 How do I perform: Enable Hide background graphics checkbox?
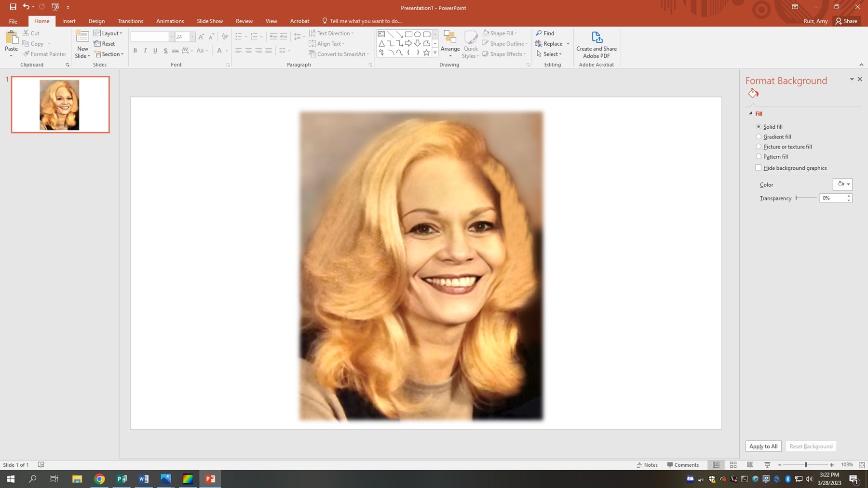pyautogui.click(x=759, y=168)
